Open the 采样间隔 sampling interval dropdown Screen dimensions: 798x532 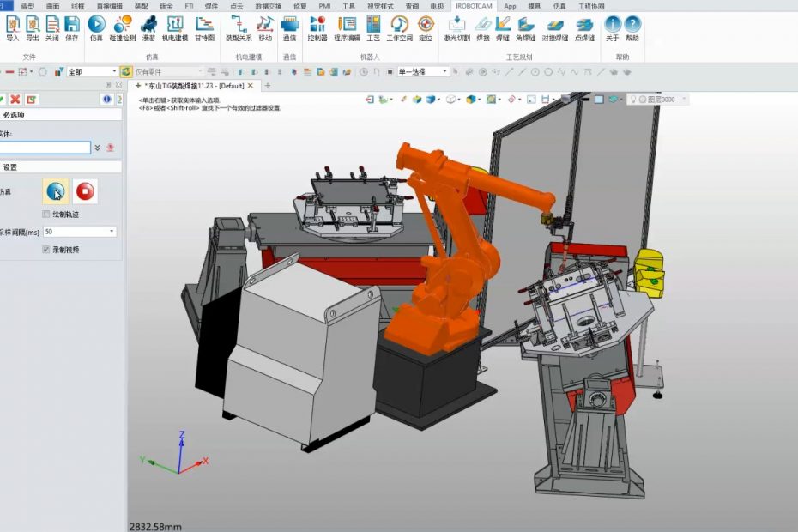[x=112, y=232]
